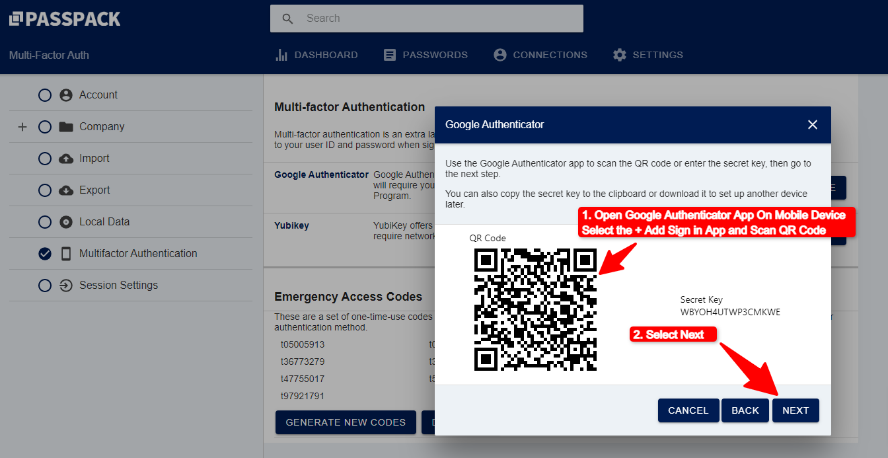Open the Dashboard tab

tap(316, 55)
